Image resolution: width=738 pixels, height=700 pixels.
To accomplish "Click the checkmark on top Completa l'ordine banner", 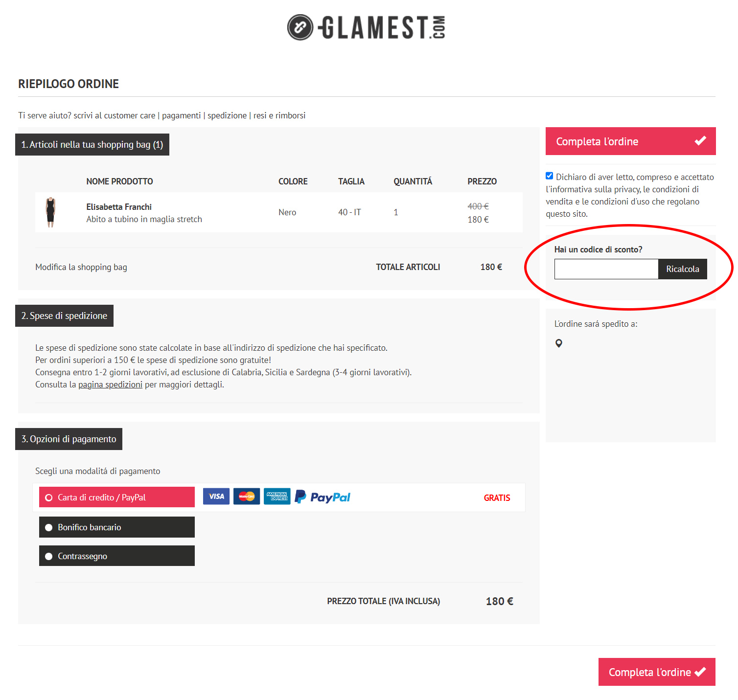I will coord(700,141).
